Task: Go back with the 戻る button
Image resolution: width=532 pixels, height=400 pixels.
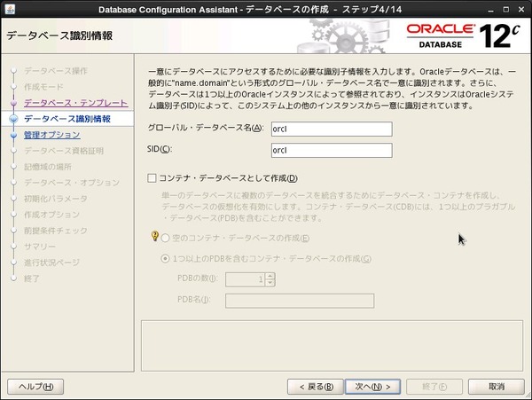Action: tap(316, 387)
